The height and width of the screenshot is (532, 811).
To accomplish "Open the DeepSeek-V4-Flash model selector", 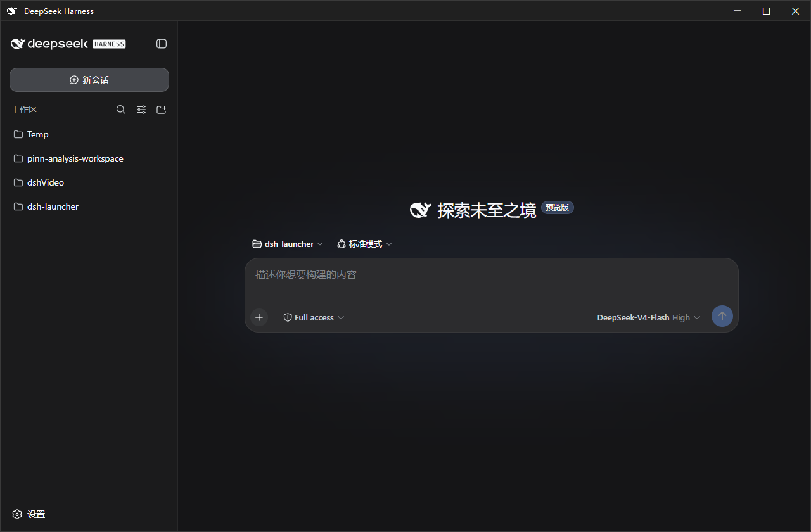I will coord(649,317).
